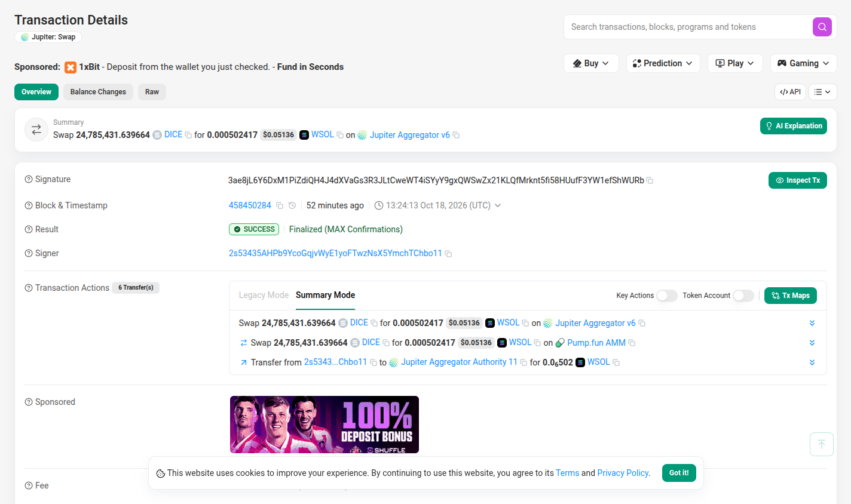
Task: Open the timestamp format dropdown chevron
Action: click(x=498, y=205)
